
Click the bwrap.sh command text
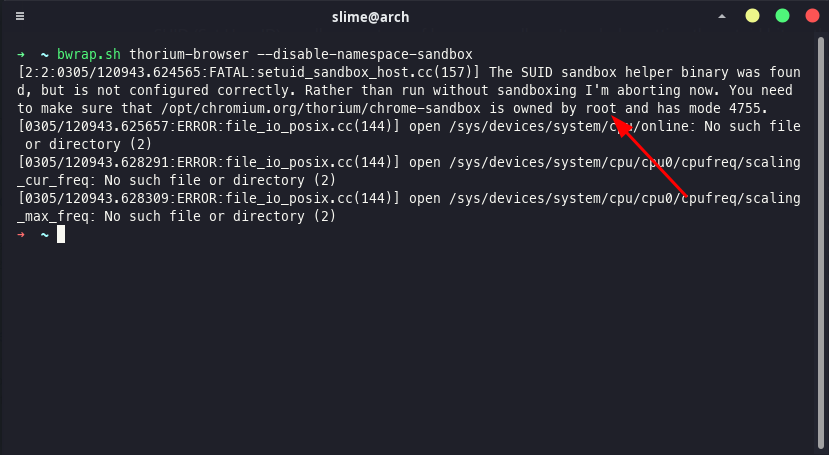89,54
